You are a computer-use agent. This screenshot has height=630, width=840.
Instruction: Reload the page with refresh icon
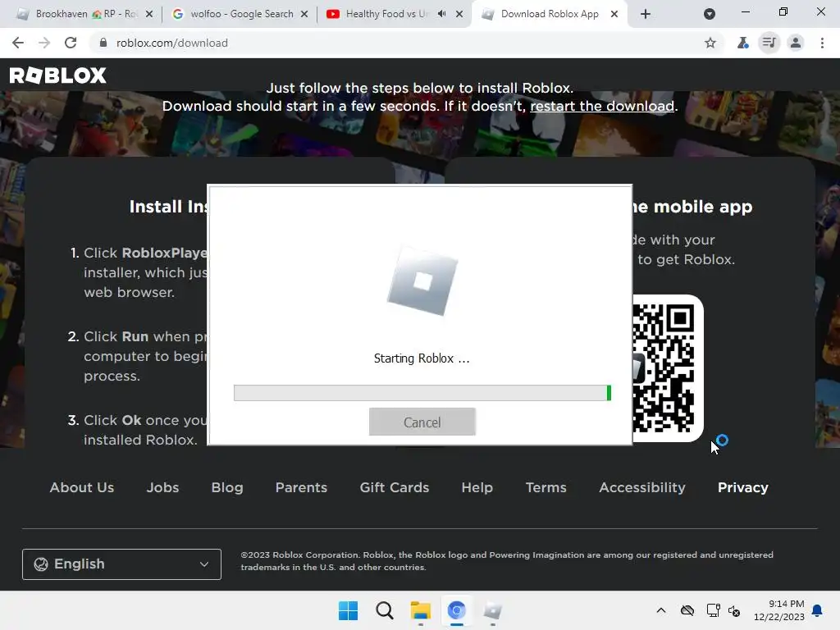click(71, 43)
